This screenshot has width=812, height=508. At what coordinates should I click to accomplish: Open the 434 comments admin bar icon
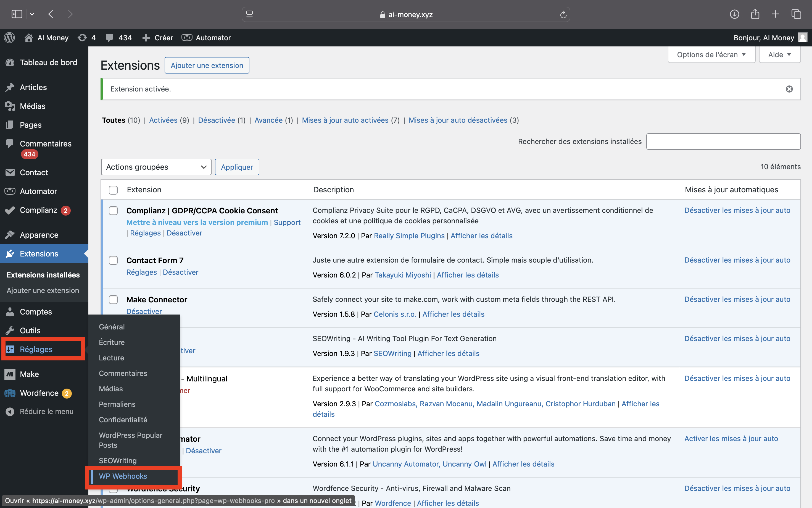118,38
